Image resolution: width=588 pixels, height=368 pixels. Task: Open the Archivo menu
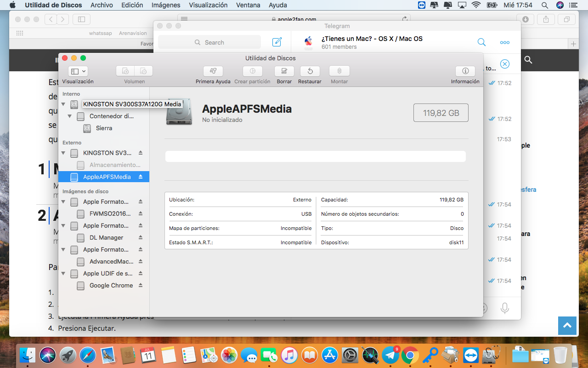(x=102, y=5)
